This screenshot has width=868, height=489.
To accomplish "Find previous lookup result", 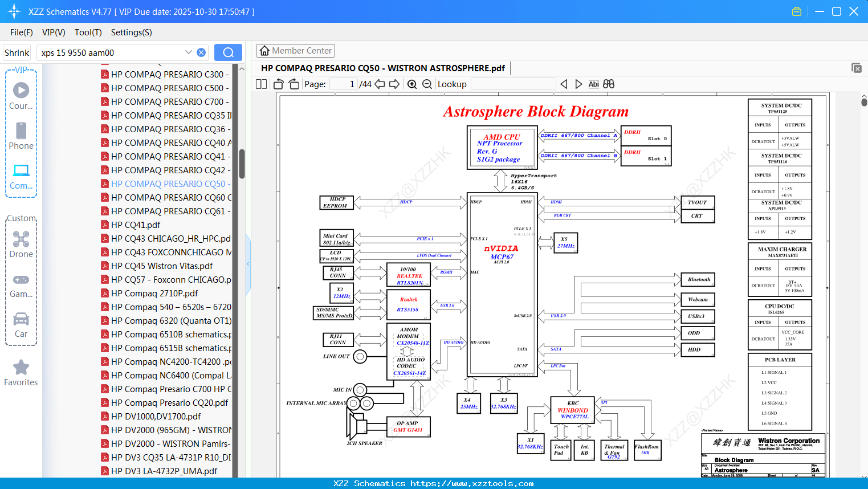I will point(564,84).
